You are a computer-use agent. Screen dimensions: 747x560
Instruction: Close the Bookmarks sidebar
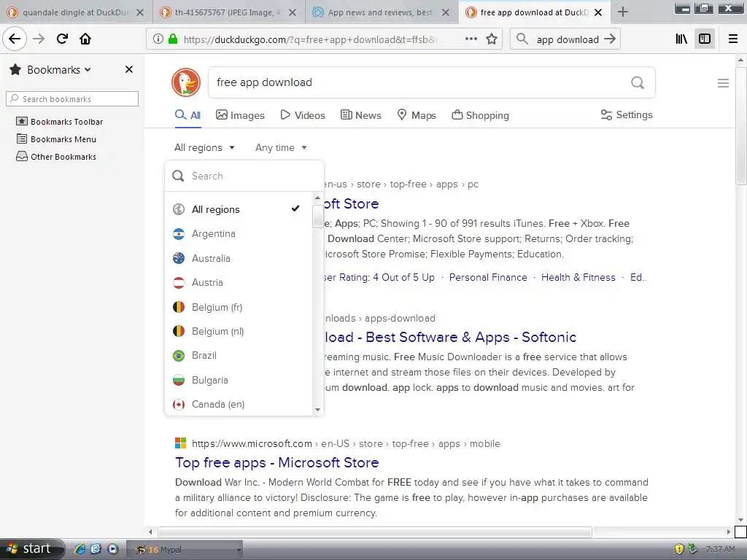point(128,69)
